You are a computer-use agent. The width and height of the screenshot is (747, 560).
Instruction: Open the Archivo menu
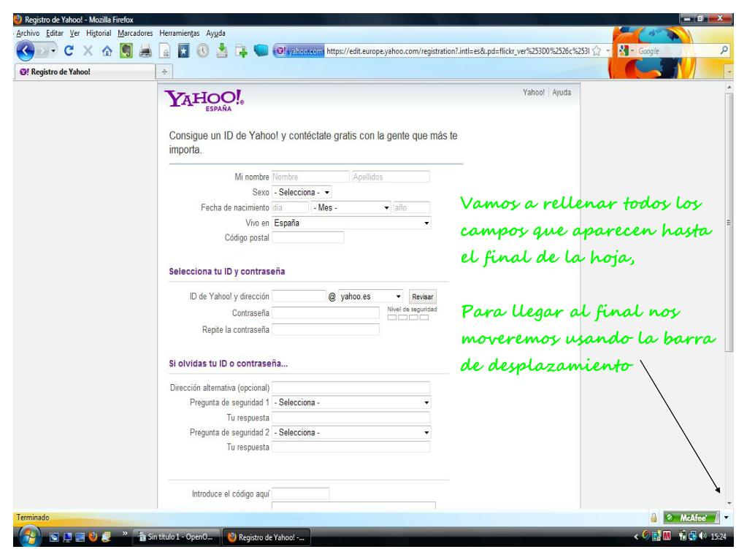(x=28, y=34)
